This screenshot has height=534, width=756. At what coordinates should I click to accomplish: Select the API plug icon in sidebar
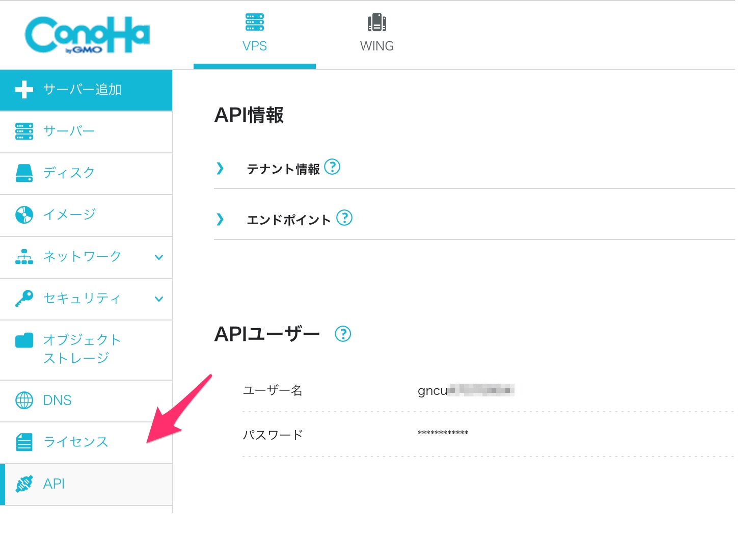point(24,483)
